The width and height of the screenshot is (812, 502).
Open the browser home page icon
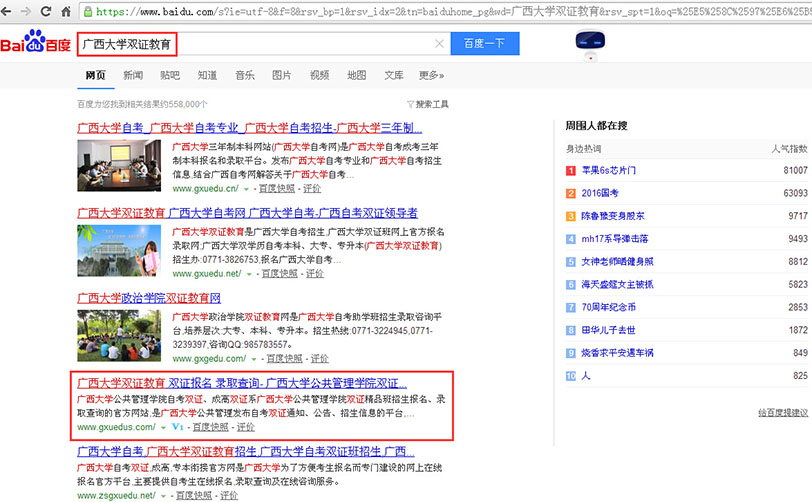pyautogui.click(x=66, y=11)
